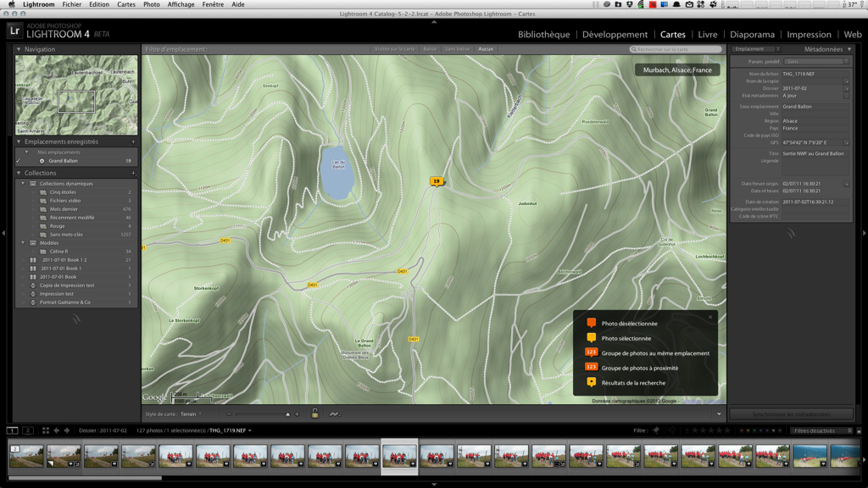Select the Aucun location filter

486,49
